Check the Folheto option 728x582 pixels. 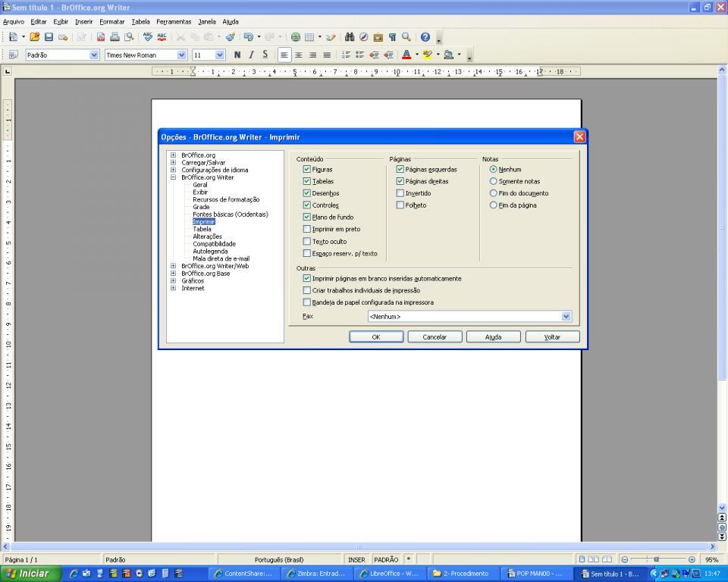coord(400,205)
